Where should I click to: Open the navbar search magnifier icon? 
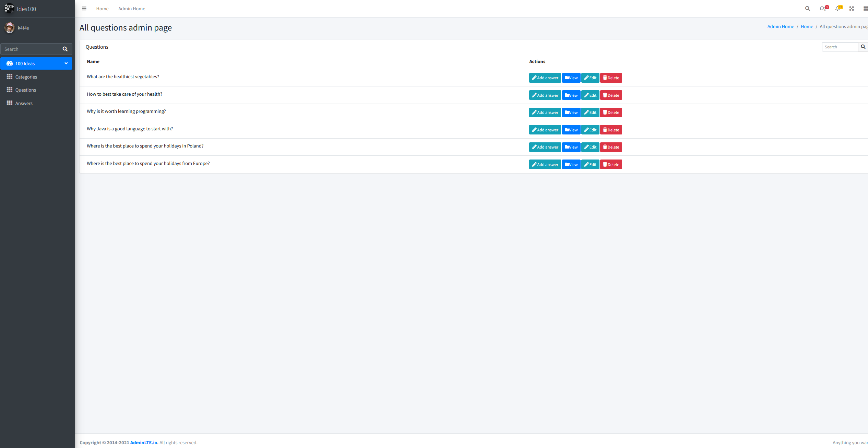[807, 9]
